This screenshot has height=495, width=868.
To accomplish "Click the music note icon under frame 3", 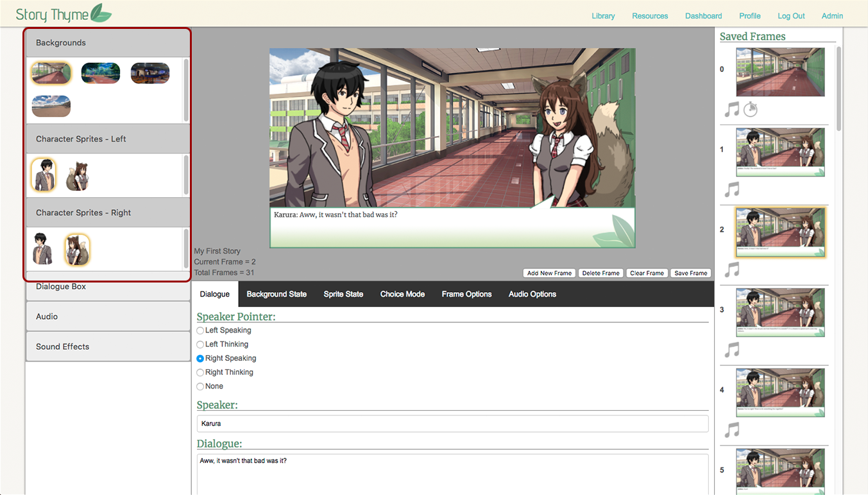I will point(732,350).
